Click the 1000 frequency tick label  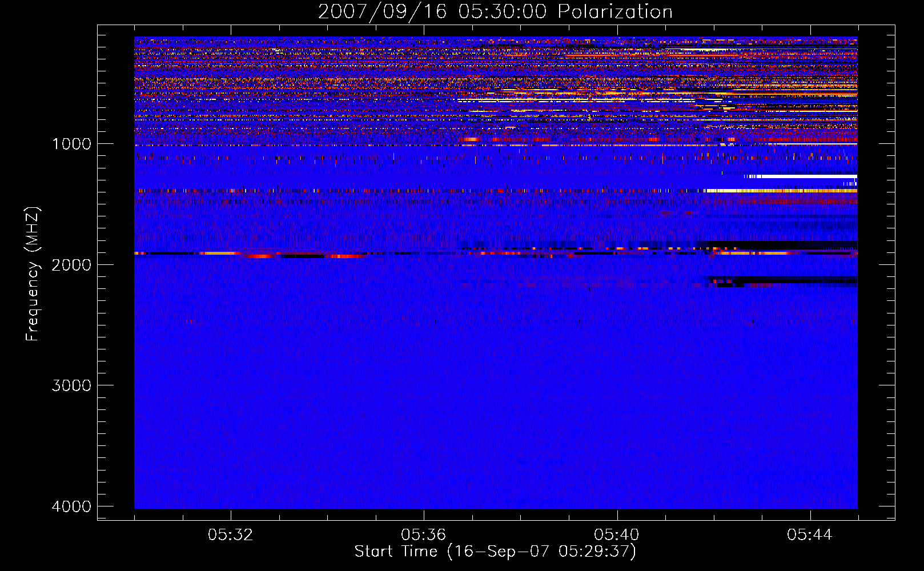71,144
